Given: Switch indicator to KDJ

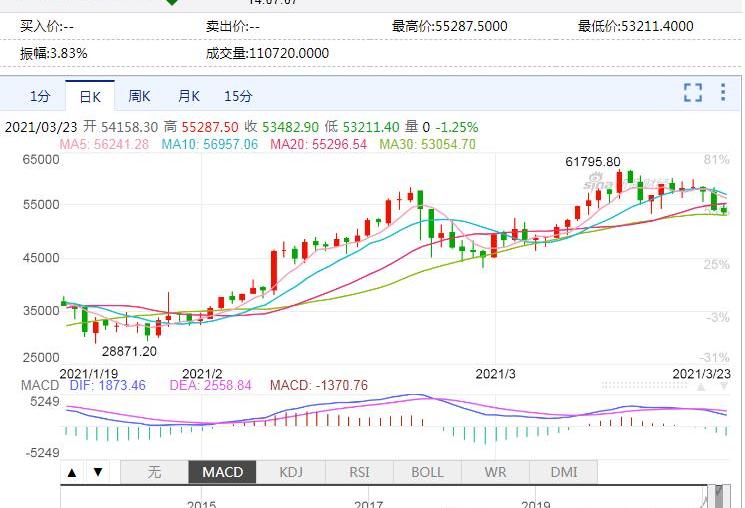Looking at the screenshot, I should point(291,472).
